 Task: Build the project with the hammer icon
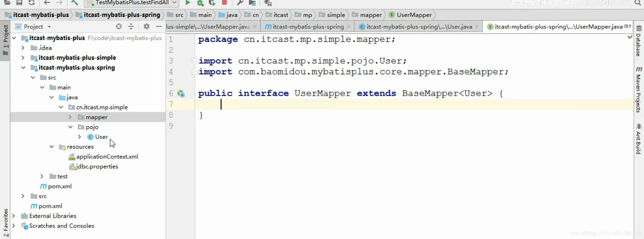(x=74, y=3)
